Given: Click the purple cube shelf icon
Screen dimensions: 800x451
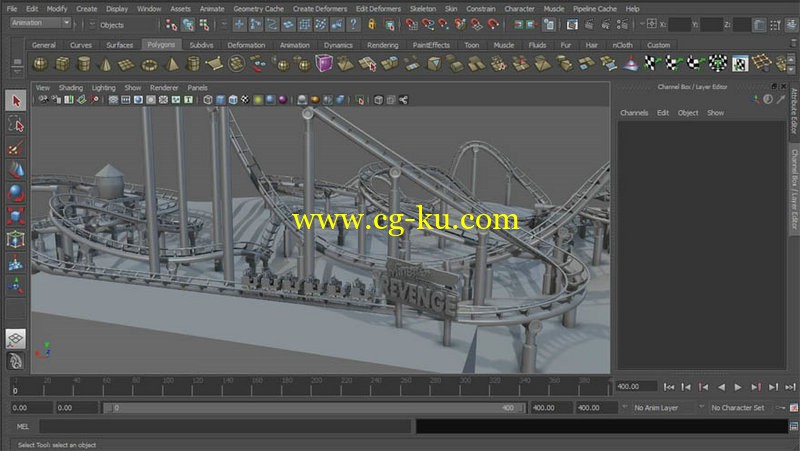Looking at the screenshot, I should click(x=323, y=64).
